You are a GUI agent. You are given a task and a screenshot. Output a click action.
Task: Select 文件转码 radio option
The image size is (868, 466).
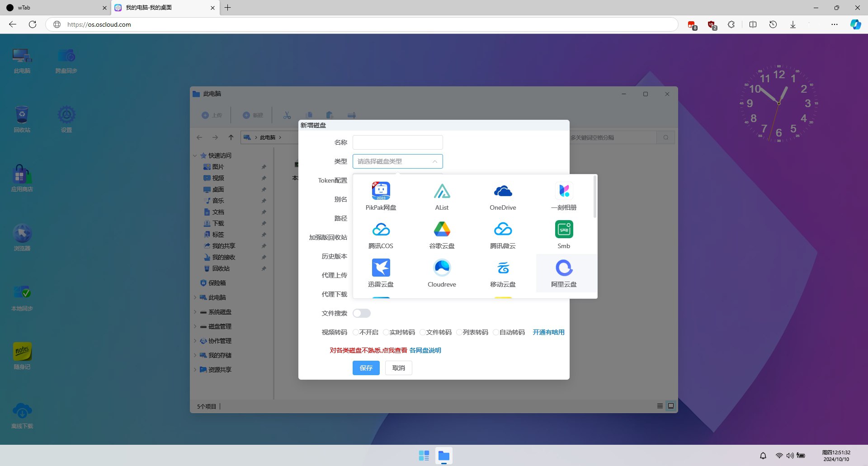(x=436, y=332)
